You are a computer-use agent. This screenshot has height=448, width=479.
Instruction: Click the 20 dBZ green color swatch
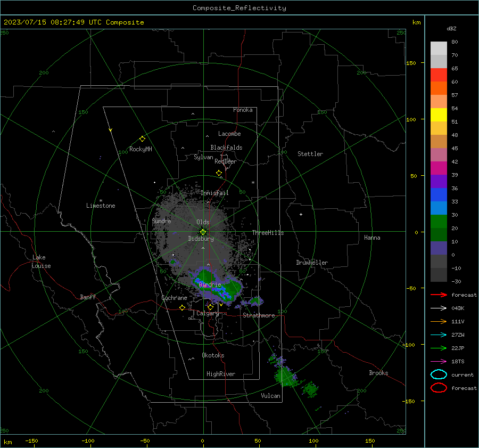439,222
